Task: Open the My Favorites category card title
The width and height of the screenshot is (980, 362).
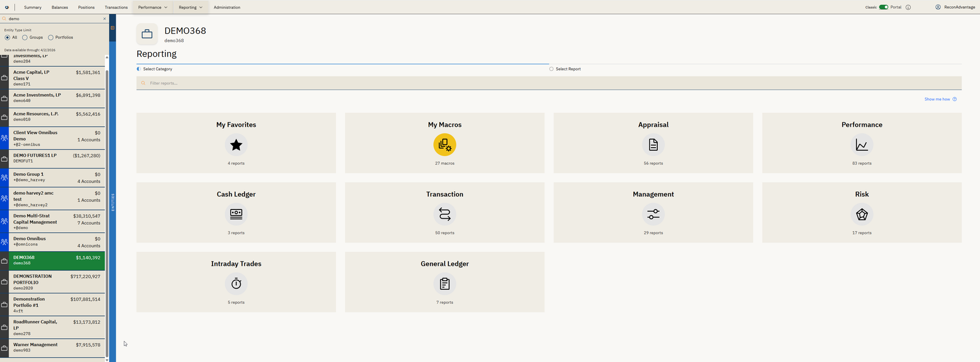Action: [236, 125]
